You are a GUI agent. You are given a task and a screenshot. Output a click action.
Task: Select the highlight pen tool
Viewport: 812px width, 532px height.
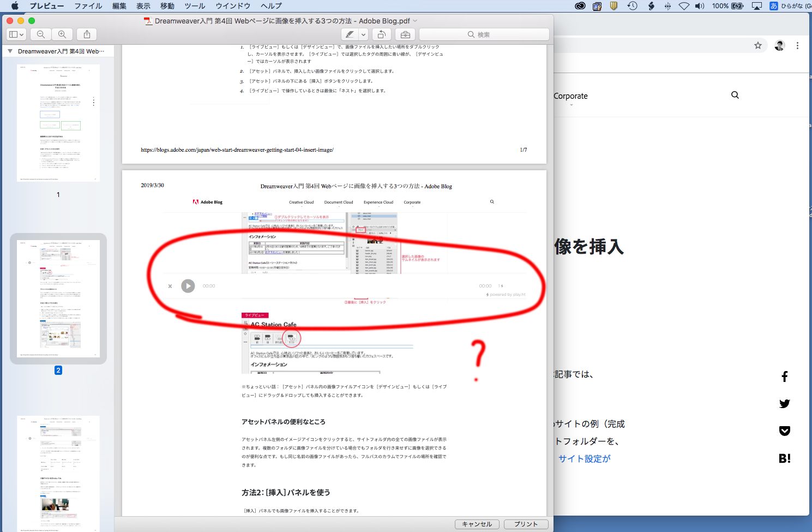(x=350, y=34)
